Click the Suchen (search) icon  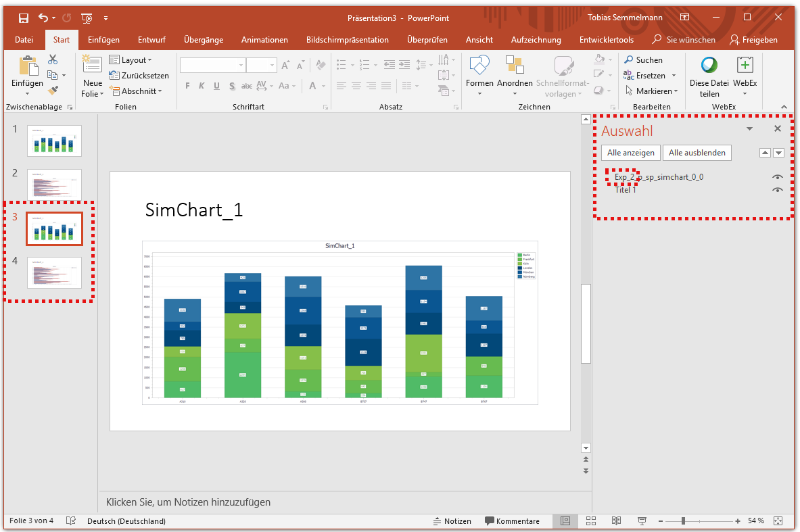point(642,59)
